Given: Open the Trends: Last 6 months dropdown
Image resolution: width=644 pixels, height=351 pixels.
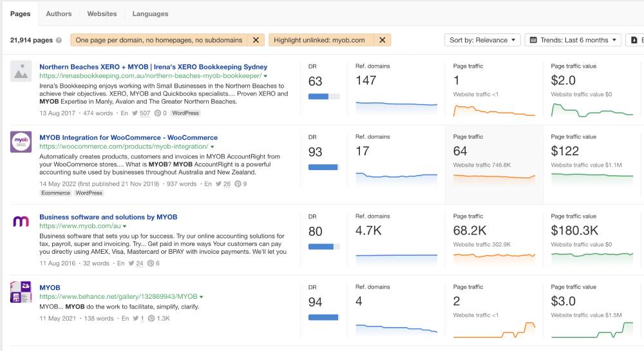Looking at the screenshot, I should pyautogui.click(x=573, y=40).
